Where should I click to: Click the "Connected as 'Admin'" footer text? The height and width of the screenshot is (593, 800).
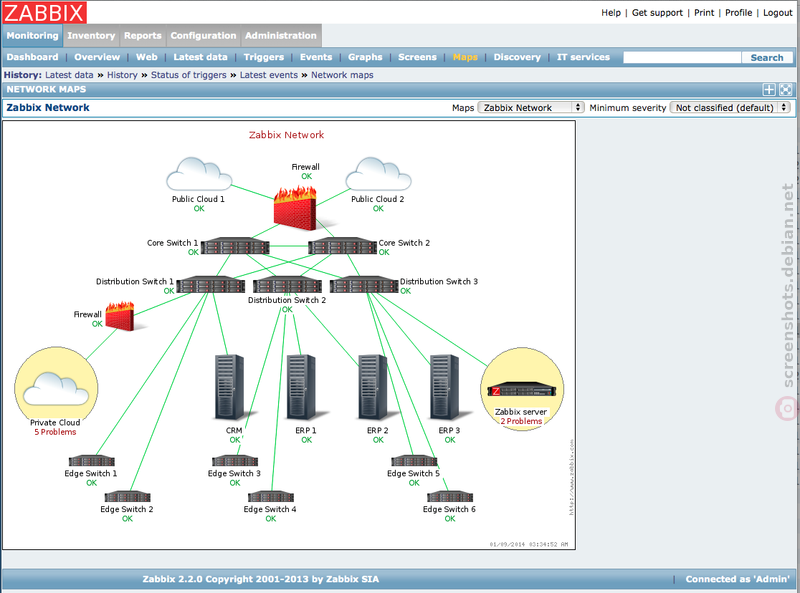pyautogui.click(x=737, y=579)
